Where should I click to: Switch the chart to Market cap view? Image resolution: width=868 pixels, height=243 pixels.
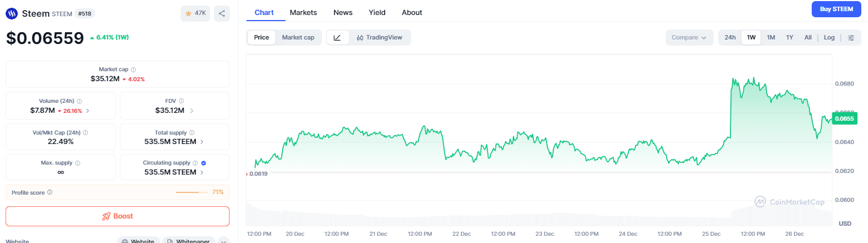pyautogui.click(x=298, y=37)
